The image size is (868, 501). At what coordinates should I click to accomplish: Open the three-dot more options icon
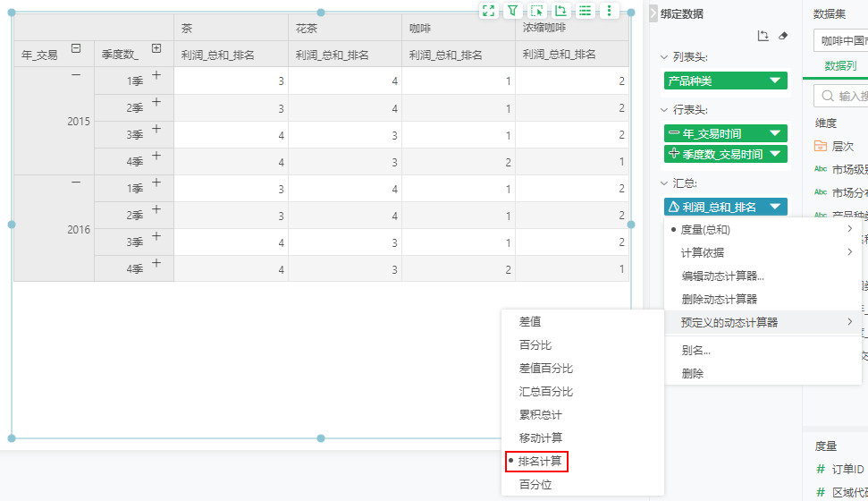point(609,11)
